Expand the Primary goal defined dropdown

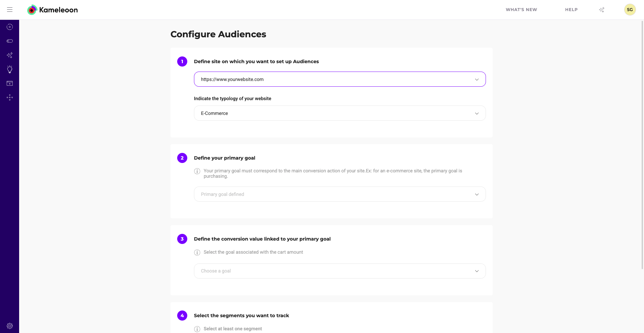[x=340, y=194]
